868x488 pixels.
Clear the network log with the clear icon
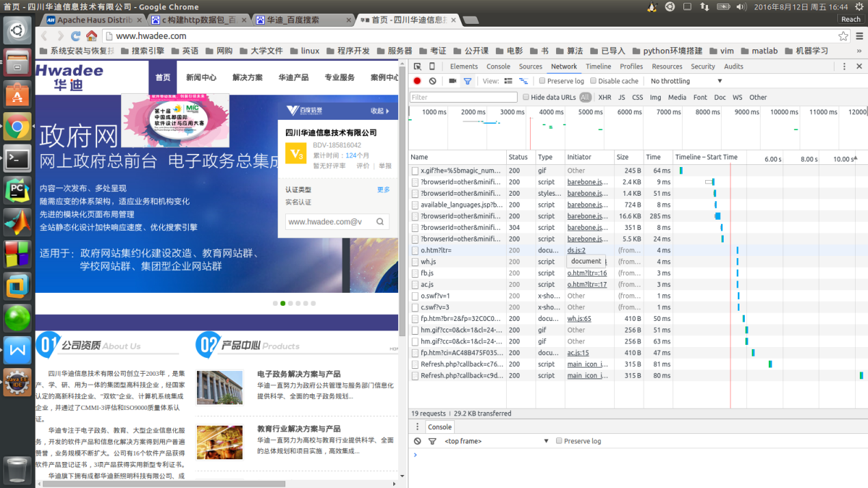[432, 81]
